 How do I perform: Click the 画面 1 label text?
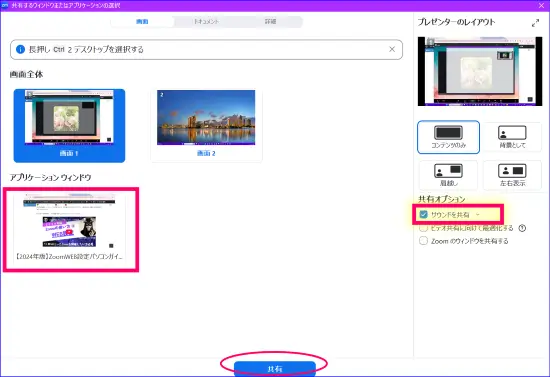point(69,153)
